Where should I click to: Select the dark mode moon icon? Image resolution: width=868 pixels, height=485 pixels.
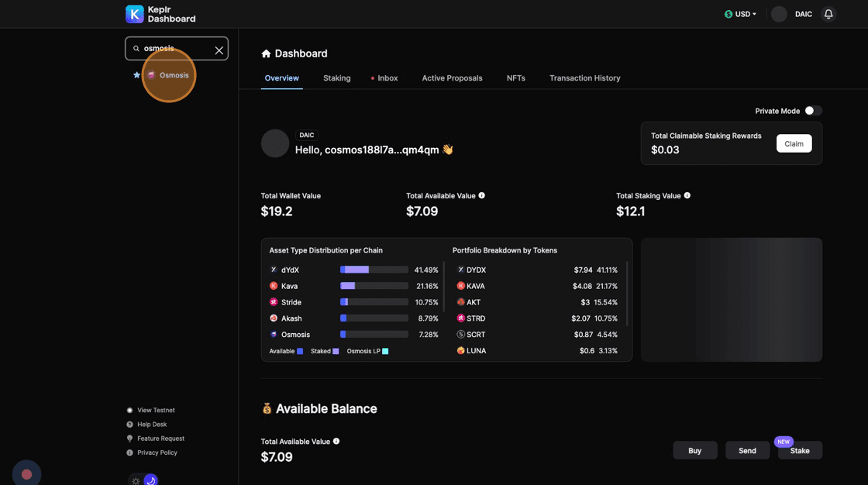click(150, 480)
